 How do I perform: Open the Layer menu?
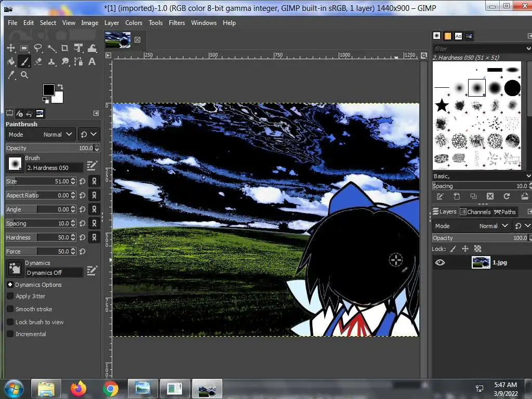pos(112,23)
